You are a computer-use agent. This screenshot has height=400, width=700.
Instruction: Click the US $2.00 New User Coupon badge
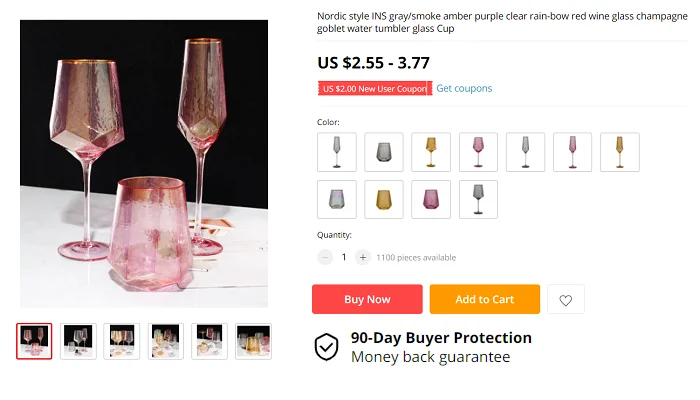[374, 88]
